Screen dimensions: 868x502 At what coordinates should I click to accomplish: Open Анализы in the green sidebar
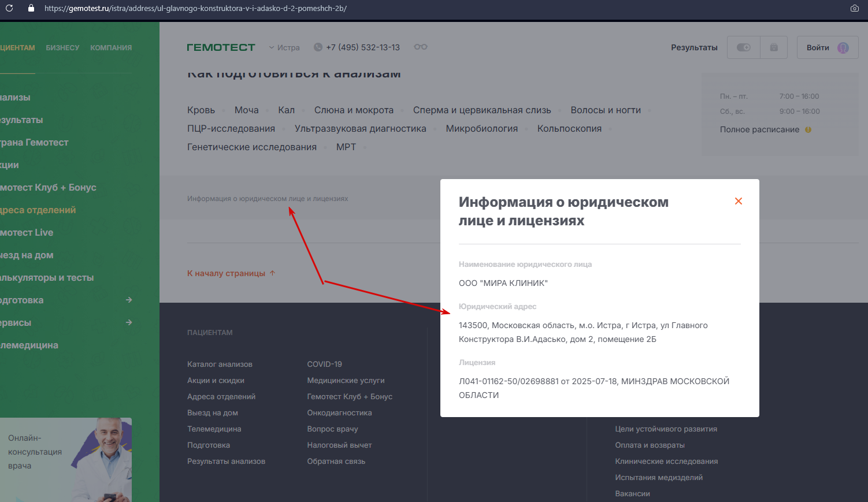coord(15,98)
